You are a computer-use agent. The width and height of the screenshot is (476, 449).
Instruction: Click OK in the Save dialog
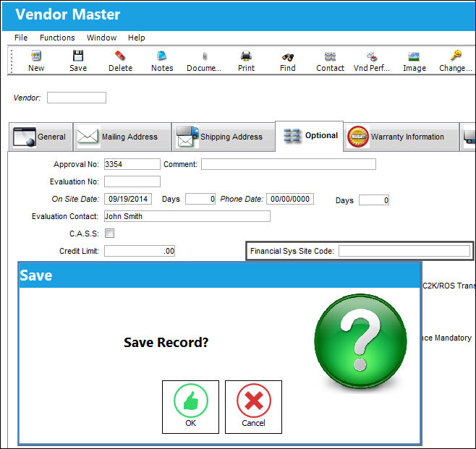click(191, 407)
